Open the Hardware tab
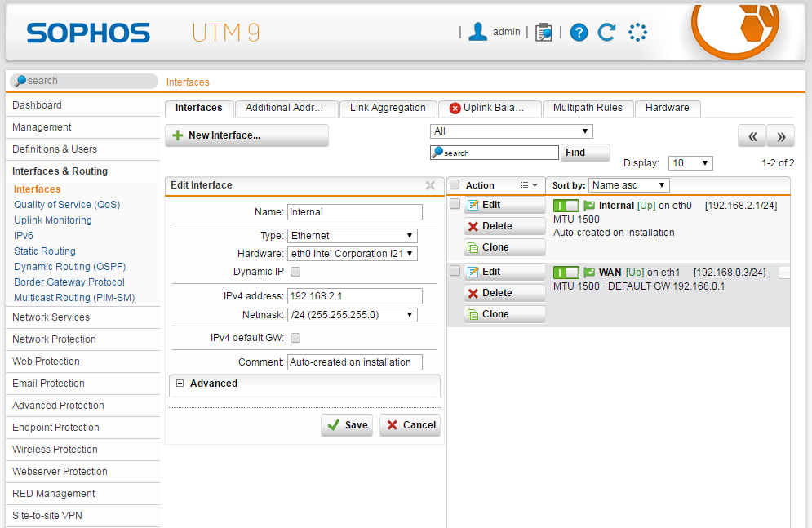The width and height of the screenshot is (812, 528). click(667, 108)
